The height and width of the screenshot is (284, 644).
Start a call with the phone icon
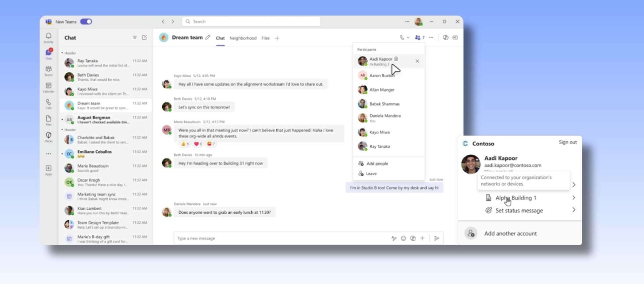pyautogui.click(x=402, y=38)
